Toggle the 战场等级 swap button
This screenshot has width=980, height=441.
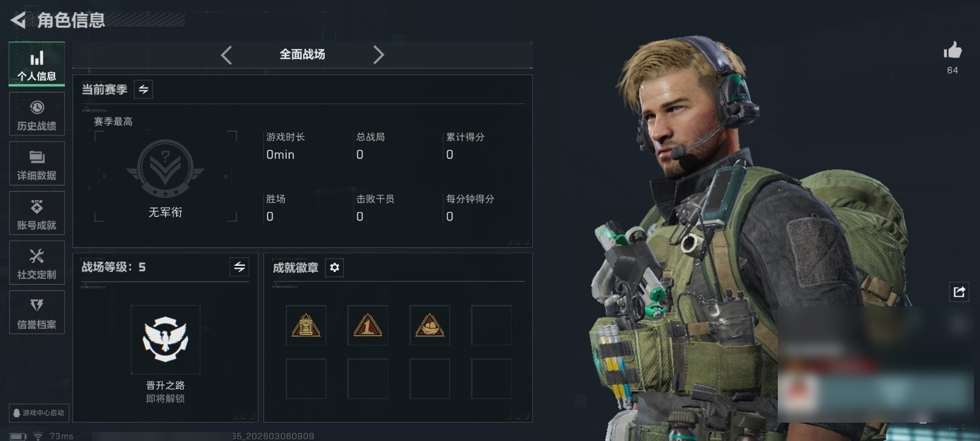[x=239, y=267]
